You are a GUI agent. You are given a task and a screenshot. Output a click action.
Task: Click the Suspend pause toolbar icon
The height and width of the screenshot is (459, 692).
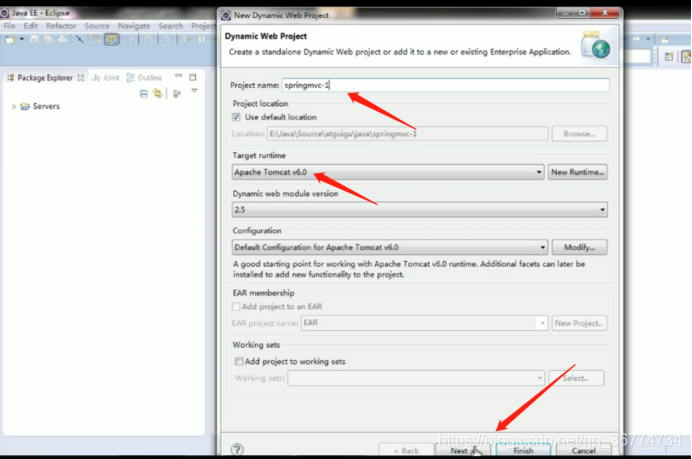(x=202, y=40)
